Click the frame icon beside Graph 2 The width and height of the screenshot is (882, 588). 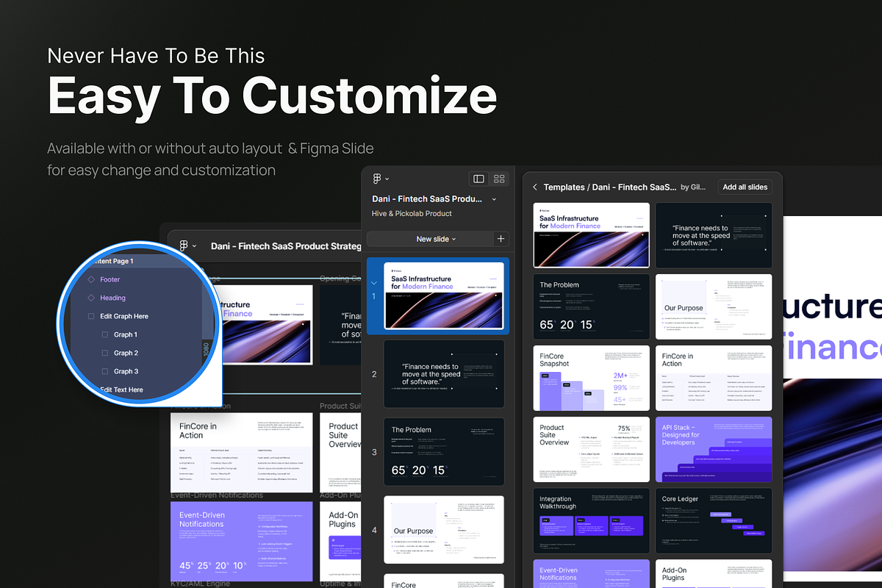pos(105,353)
